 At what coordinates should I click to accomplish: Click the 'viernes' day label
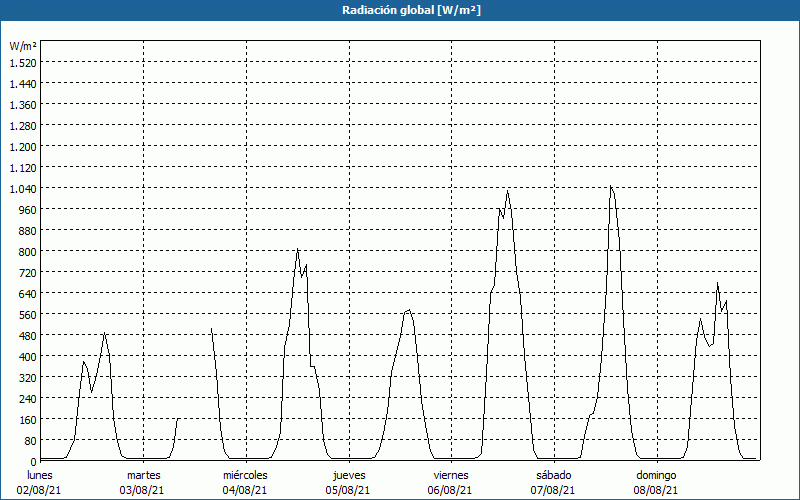(x=451, y=475)
